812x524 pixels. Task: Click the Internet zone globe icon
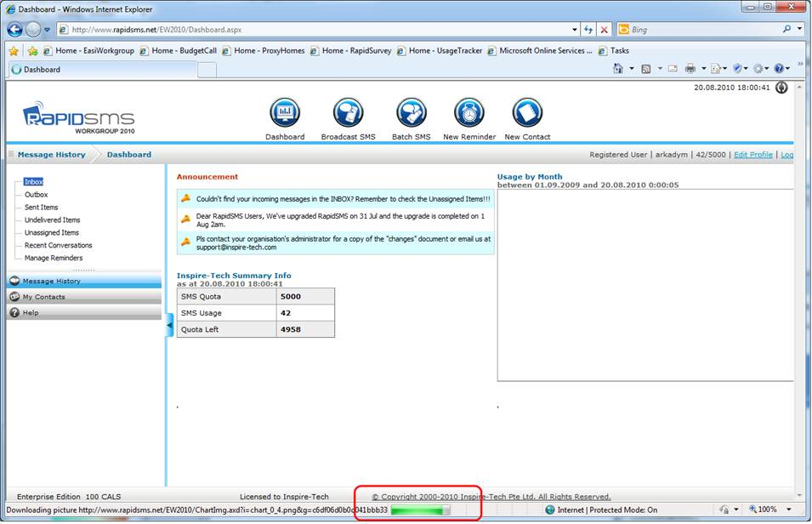550,510
